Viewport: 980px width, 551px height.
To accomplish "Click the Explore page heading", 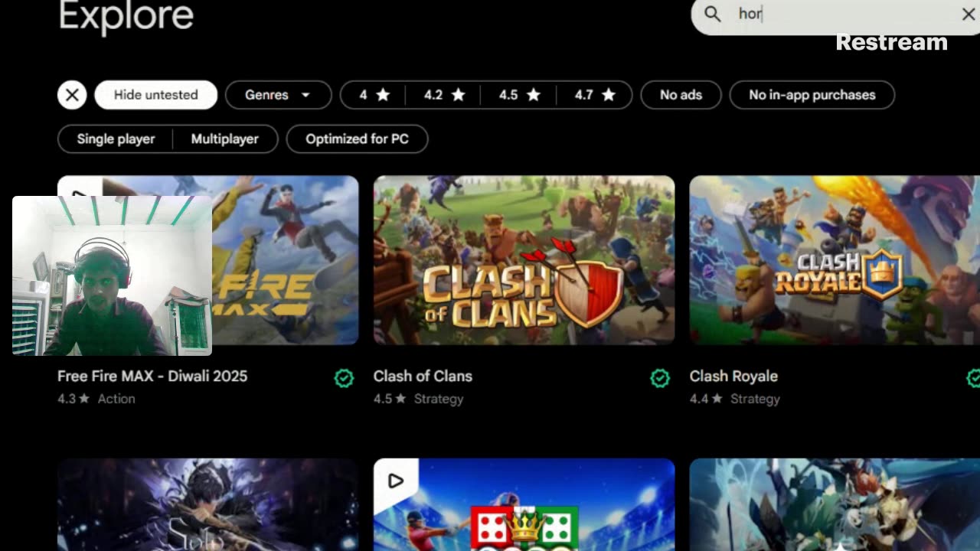I will click(126, 15).
